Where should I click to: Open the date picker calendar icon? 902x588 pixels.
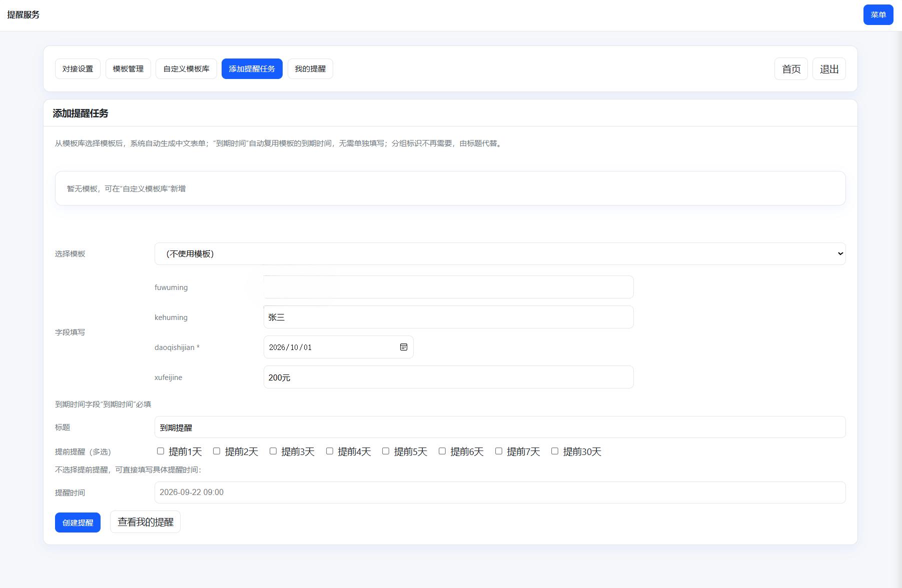(403, 347)
